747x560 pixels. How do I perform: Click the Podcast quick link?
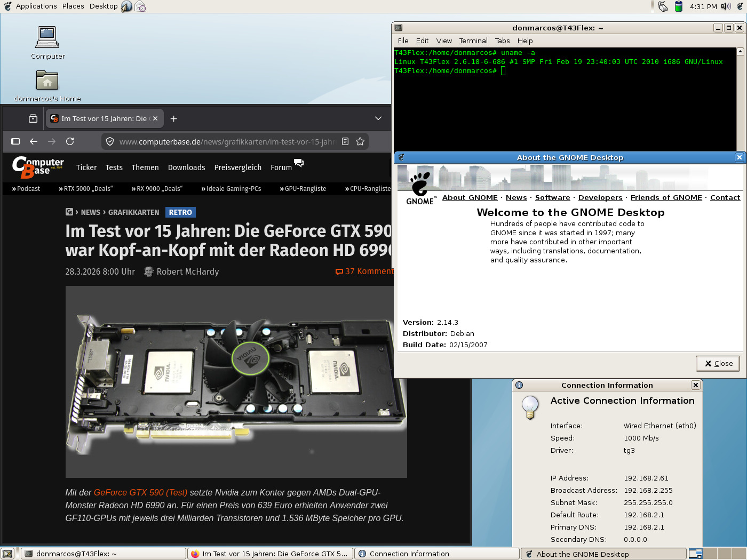pos(26,188)
